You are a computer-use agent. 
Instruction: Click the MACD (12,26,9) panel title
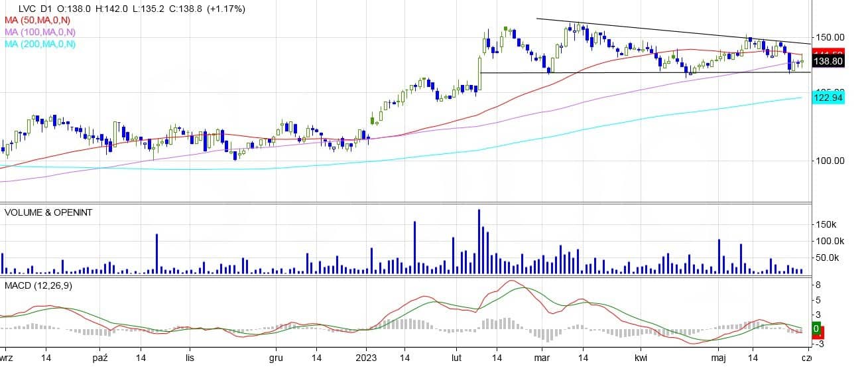coord(38,285)
